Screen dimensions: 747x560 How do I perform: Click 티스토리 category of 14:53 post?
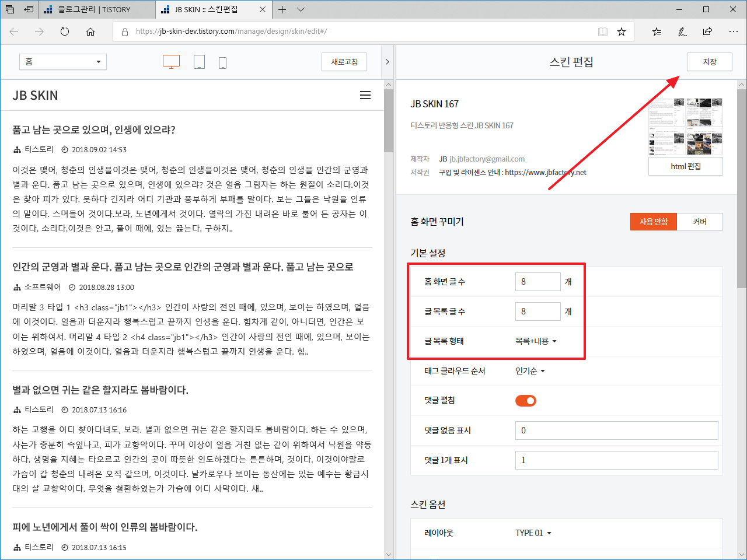pos(39,149)
